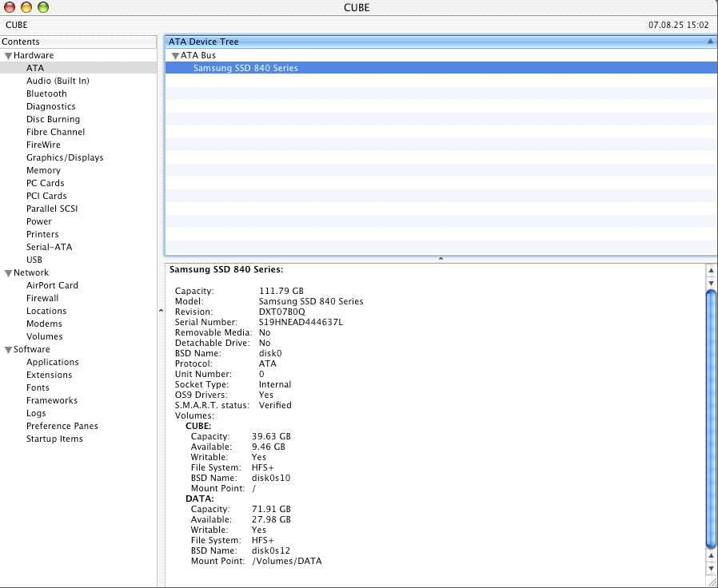The image size is (718, 588).
Task: Open the Fonts entry
Action: [x=38, y=388]
